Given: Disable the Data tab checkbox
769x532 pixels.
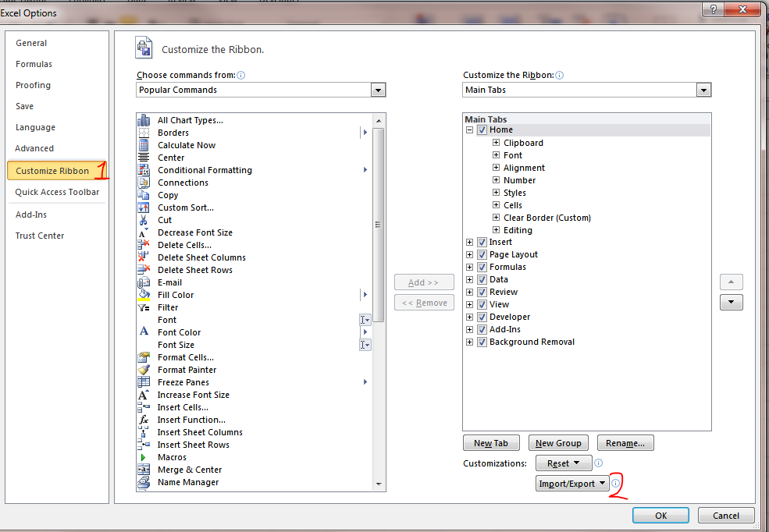Looking at the screenshot, I should tap(482, 280).
